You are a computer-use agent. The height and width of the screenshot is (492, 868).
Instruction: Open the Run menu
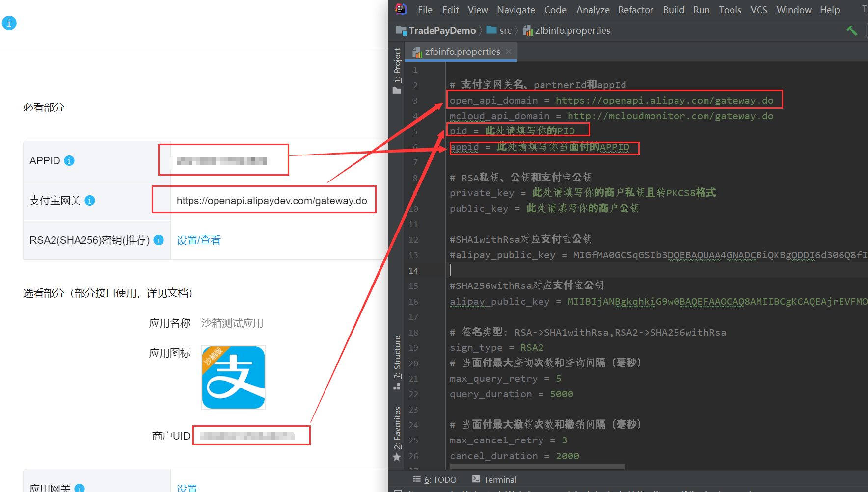pos(702,10)
